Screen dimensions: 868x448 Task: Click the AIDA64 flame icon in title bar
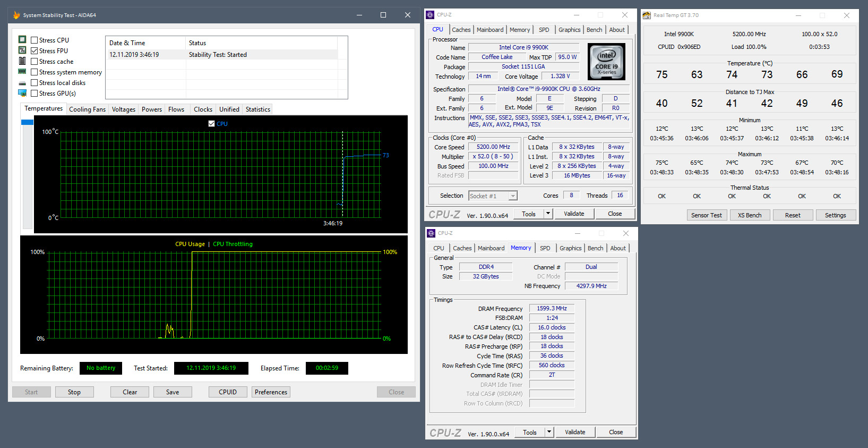(x=16, y=15)
